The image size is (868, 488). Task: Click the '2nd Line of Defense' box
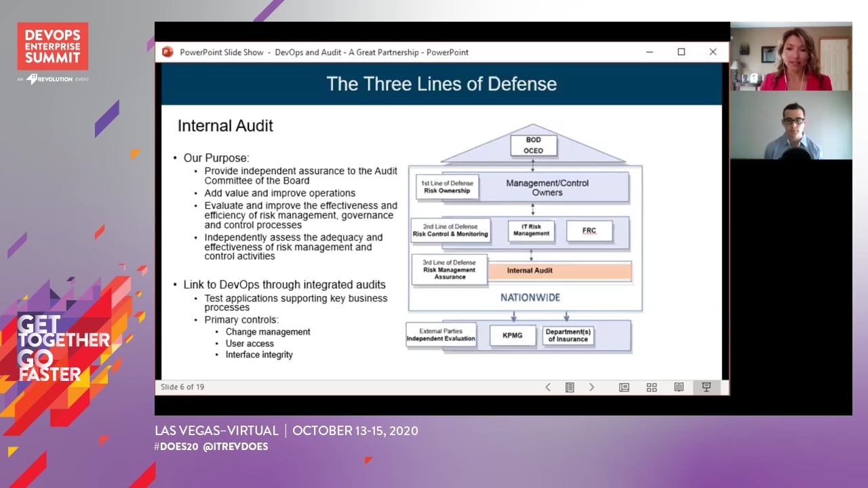tap(450, 230)
